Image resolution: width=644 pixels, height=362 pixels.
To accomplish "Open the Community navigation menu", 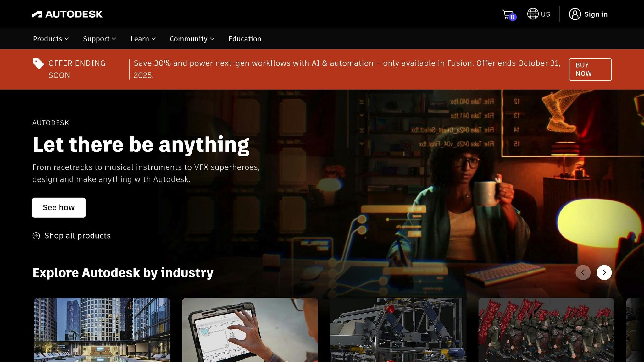I will coord(192,39).
